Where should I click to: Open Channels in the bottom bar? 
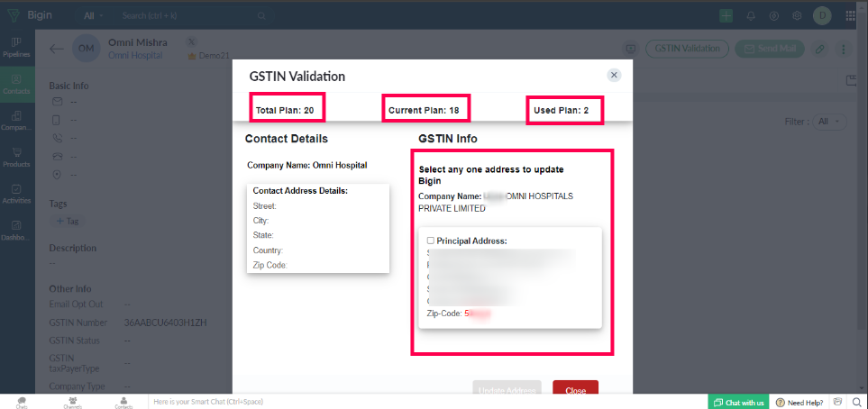[x=72, y=402]
